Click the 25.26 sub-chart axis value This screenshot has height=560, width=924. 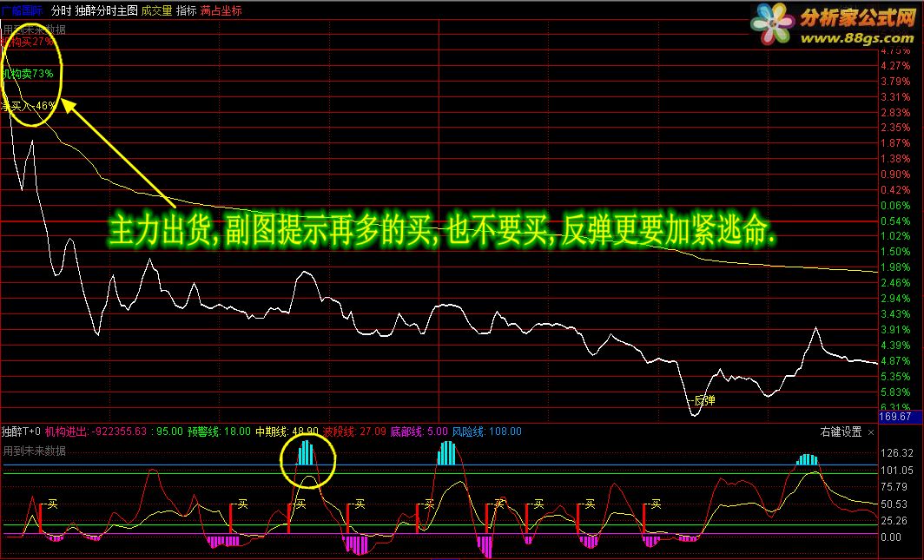click(x=894, y=520)
